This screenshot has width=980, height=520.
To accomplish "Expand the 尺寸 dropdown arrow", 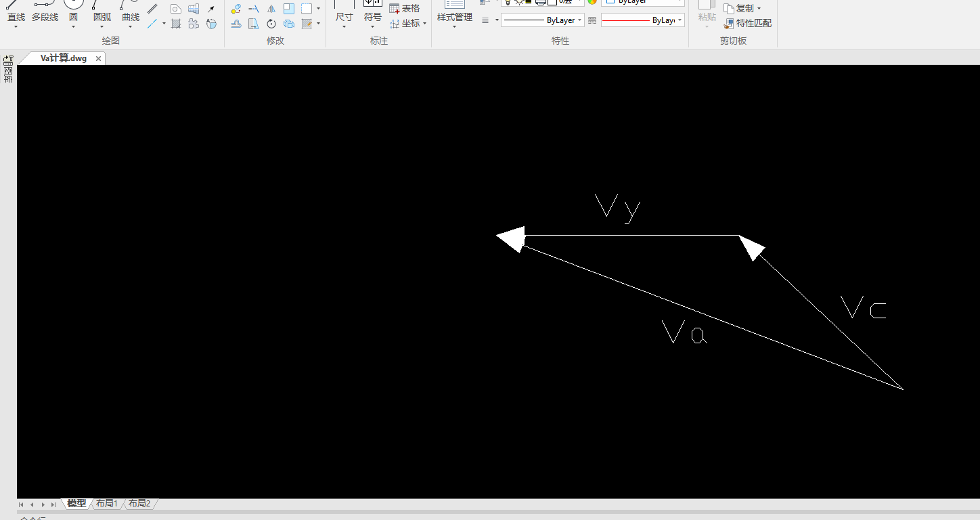I will (x=344, y=27).
